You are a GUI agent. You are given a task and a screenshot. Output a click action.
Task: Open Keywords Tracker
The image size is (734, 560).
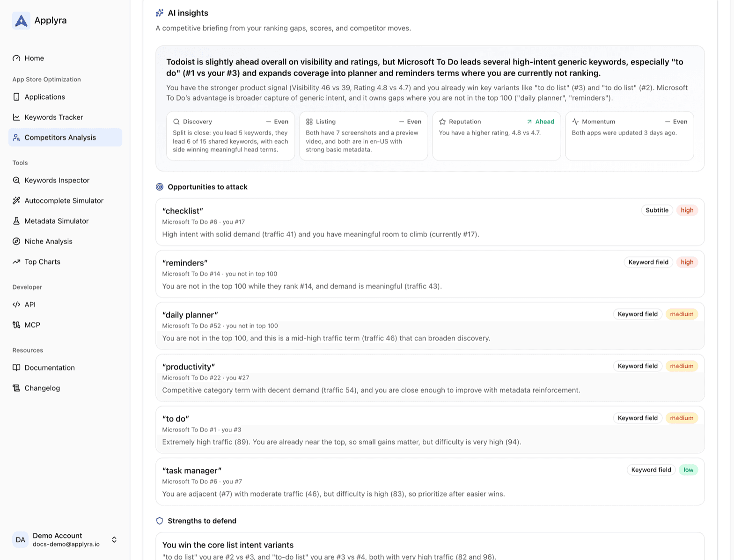point(65,117)
